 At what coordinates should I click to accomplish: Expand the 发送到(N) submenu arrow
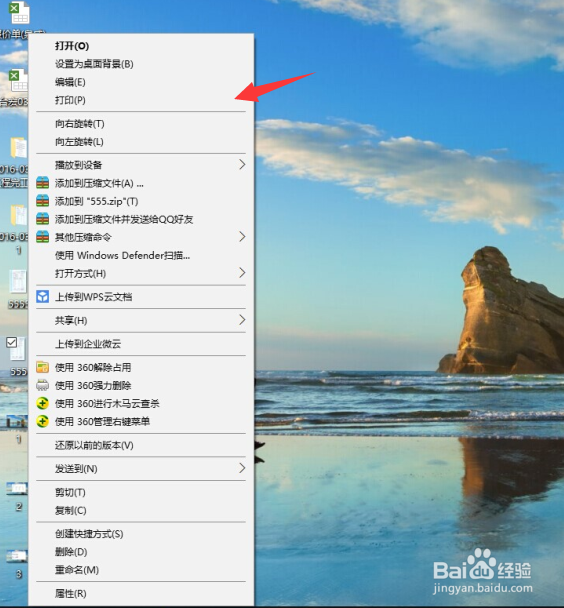click(x=242, y=468)
